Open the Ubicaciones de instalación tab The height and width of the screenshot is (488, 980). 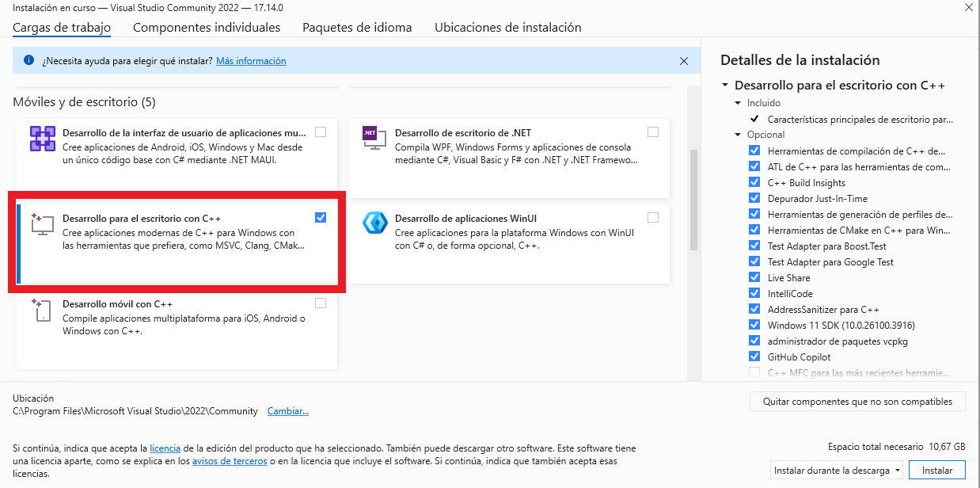508,28
